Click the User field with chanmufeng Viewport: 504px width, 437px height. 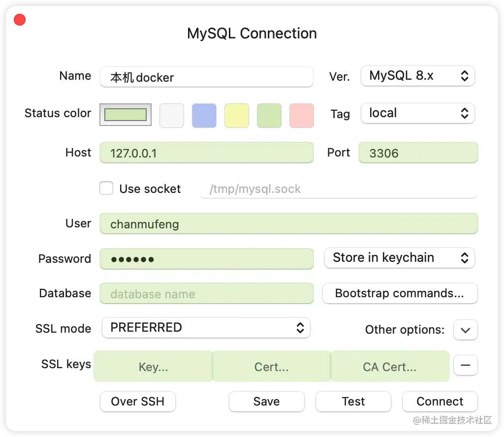tap(288, 223)
